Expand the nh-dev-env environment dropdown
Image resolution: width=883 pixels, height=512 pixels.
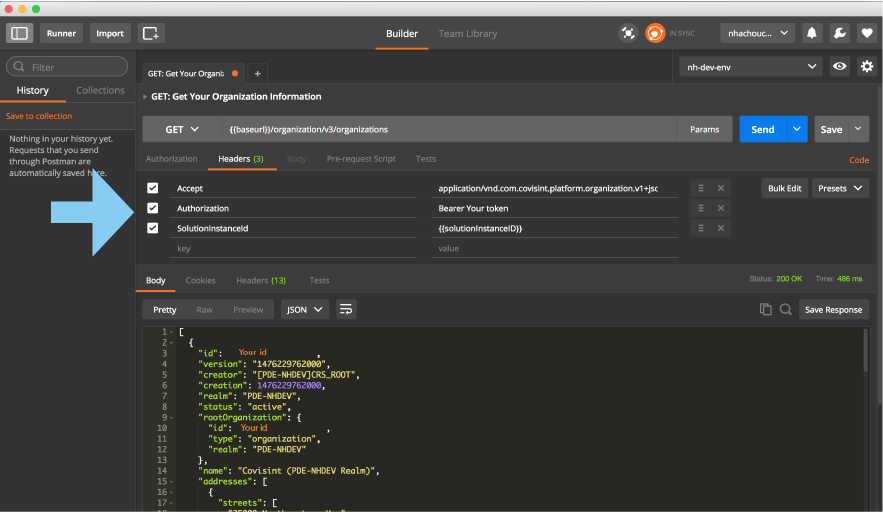(750, 67)
